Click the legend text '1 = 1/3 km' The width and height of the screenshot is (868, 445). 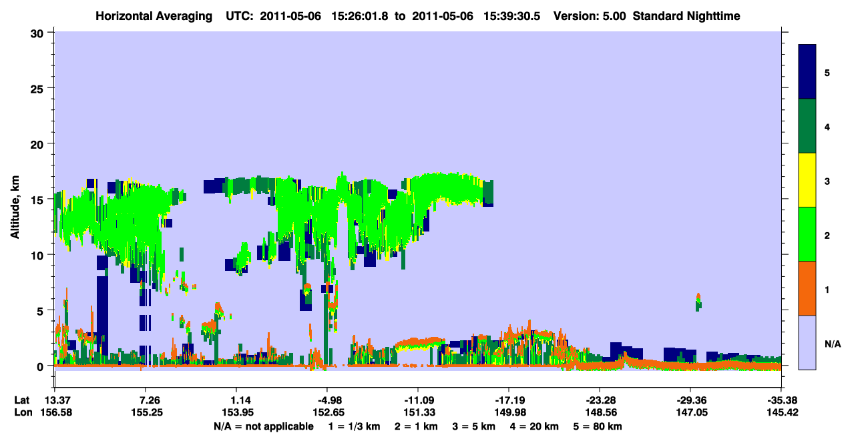(x=354, y=426)
